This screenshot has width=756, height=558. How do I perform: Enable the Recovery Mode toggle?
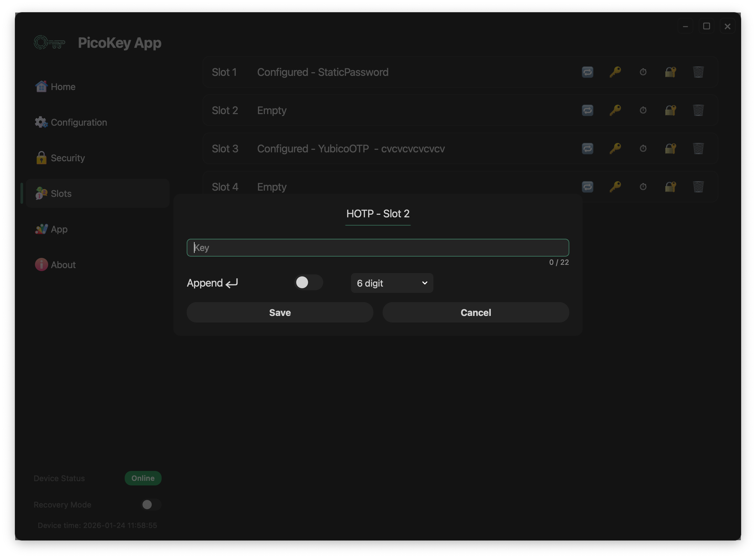click(x=151, y=504)
